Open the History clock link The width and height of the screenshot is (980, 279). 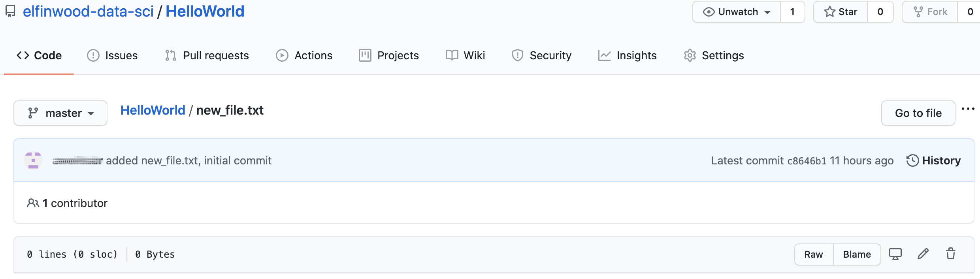click(x=933, y=160)
